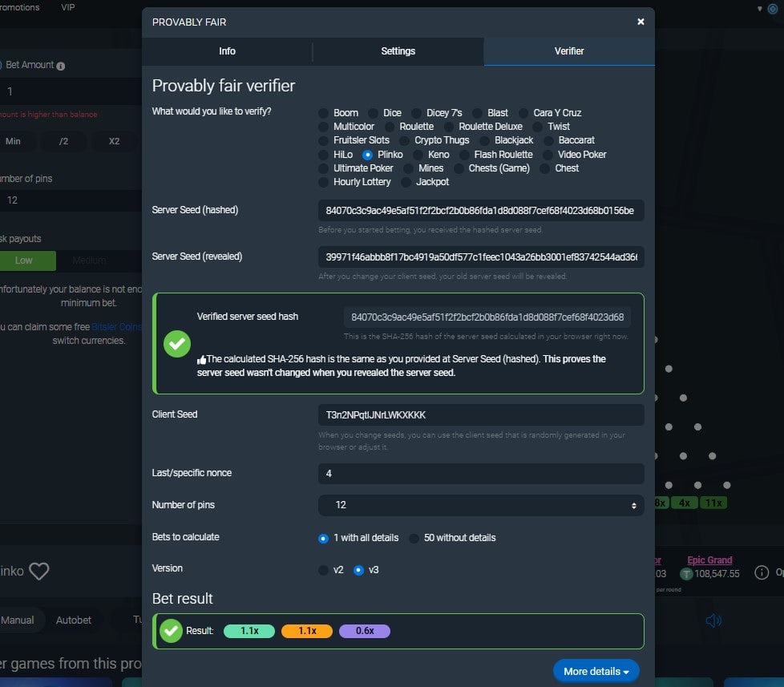Choose Ultimate Poker to verify
The height and width of the screenshot is (687, 784).
tap(324, 168)
